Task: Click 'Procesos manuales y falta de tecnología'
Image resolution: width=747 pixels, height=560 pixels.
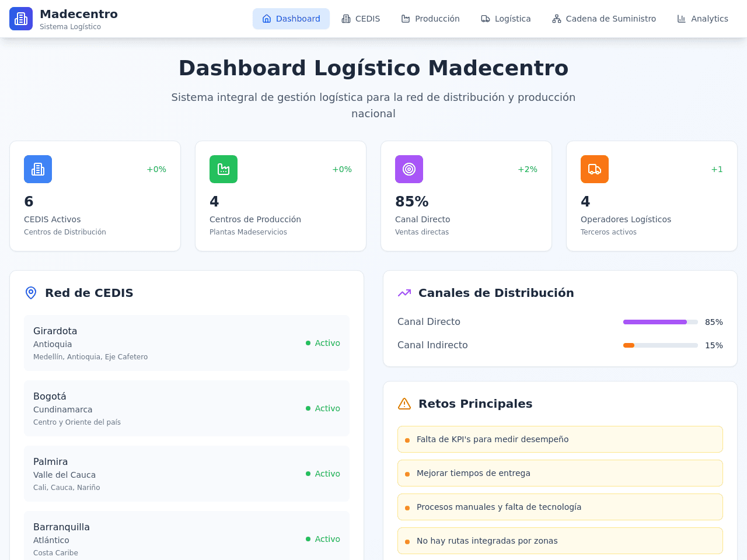Action: [x=560, y=507]
